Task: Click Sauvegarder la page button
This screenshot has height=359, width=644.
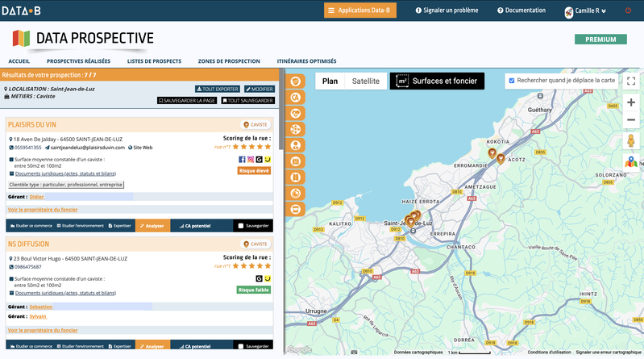Action: pos(187,100)
